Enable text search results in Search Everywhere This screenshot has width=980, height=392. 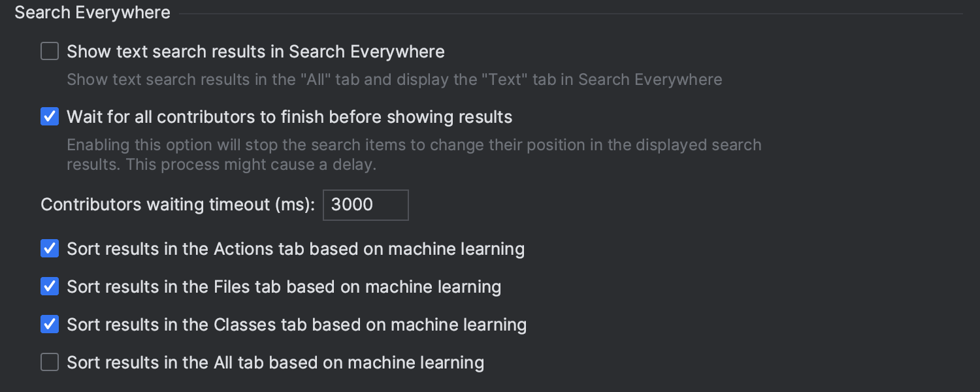pyautogui.click(x=50, y=51)
